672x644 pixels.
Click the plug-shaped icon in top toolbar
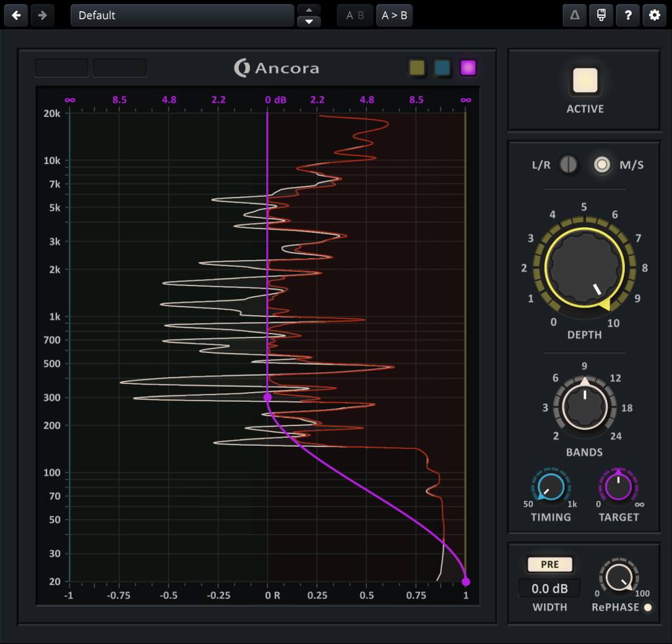click(x=601, y=16)
